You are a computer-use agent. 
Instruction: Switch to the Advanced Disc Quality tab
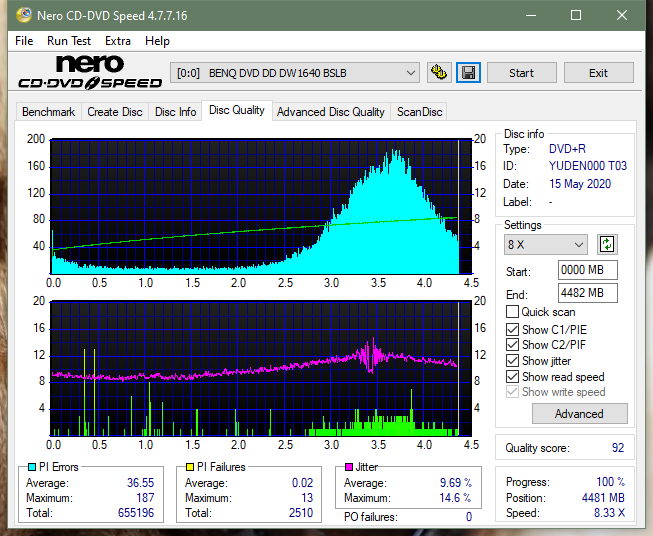tap(331, 112)
